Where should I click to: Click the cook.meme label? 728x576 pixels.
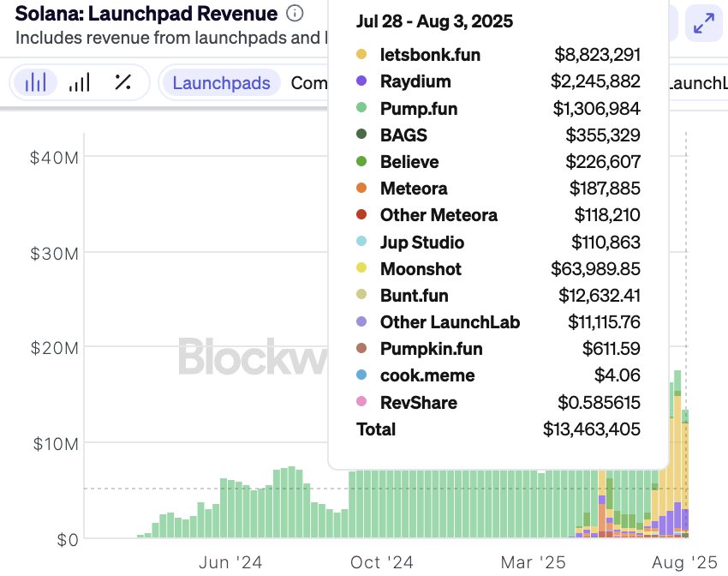pyautogui.click(x=427, y=375)
